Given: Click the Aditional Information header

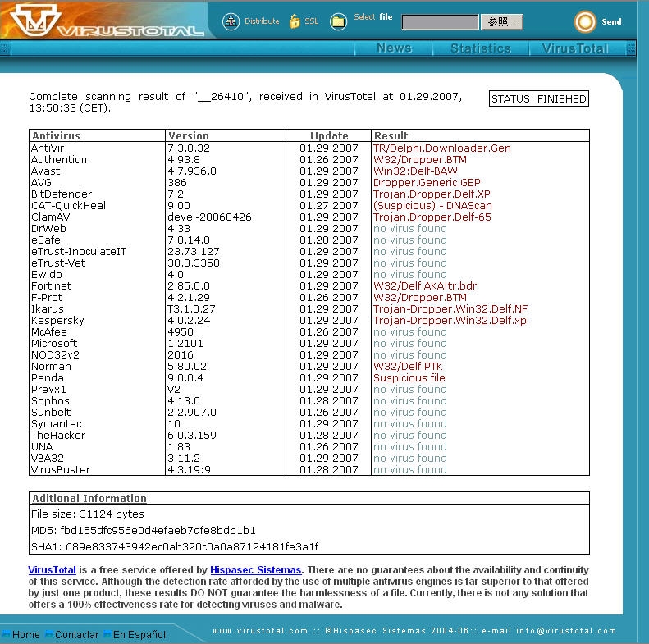Looking at the screenshot, I should click(x=89, y=498).
